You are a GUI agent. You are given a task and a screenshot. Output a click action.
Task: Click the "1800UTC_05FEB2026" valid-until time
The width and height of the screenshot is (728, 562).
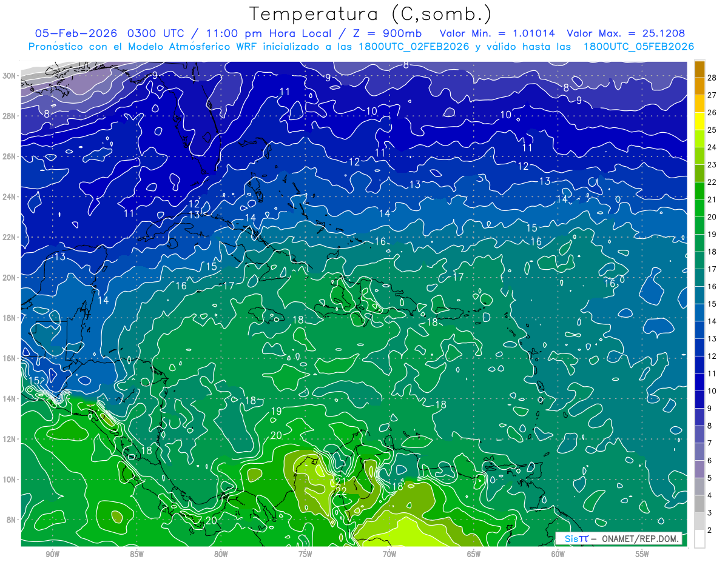pyautogui.click(x=639, y=47)
